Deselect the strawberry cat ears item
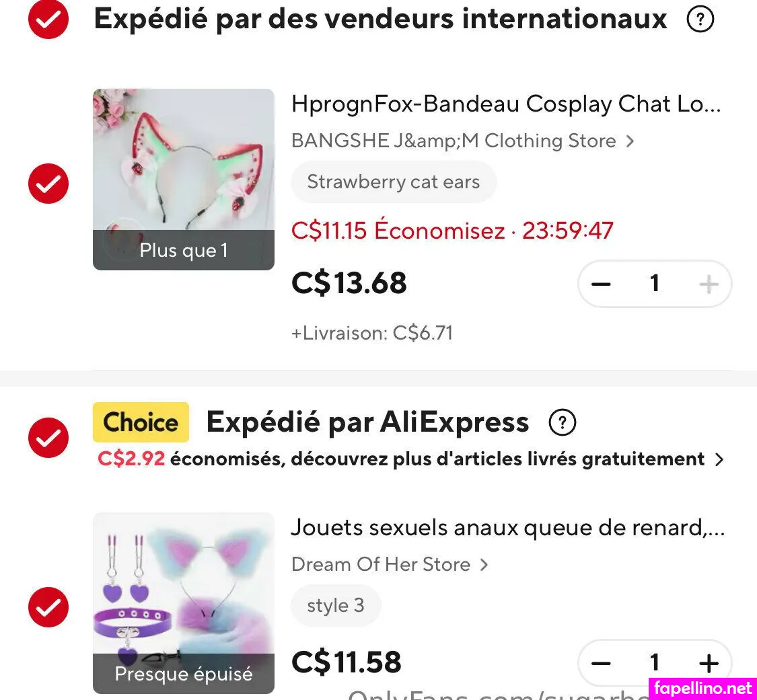 coord(48,183)
